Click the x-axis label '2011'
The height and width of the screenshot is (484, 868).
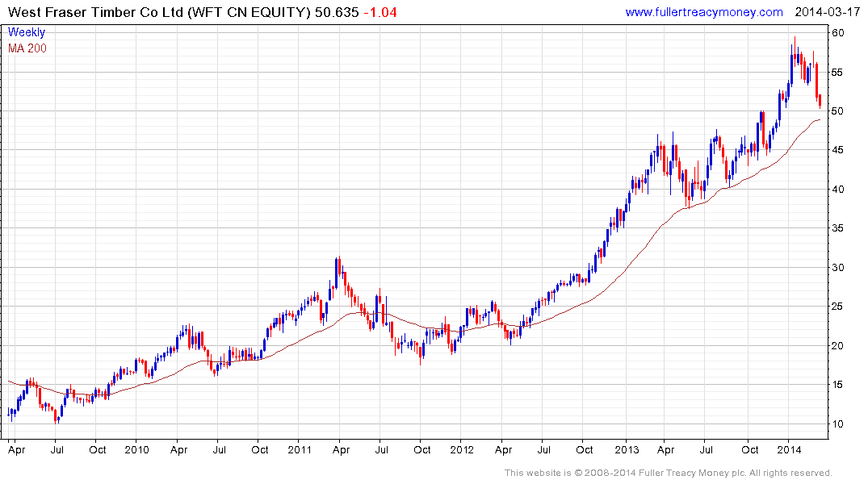pyautogui.click(x=300, y=449)
